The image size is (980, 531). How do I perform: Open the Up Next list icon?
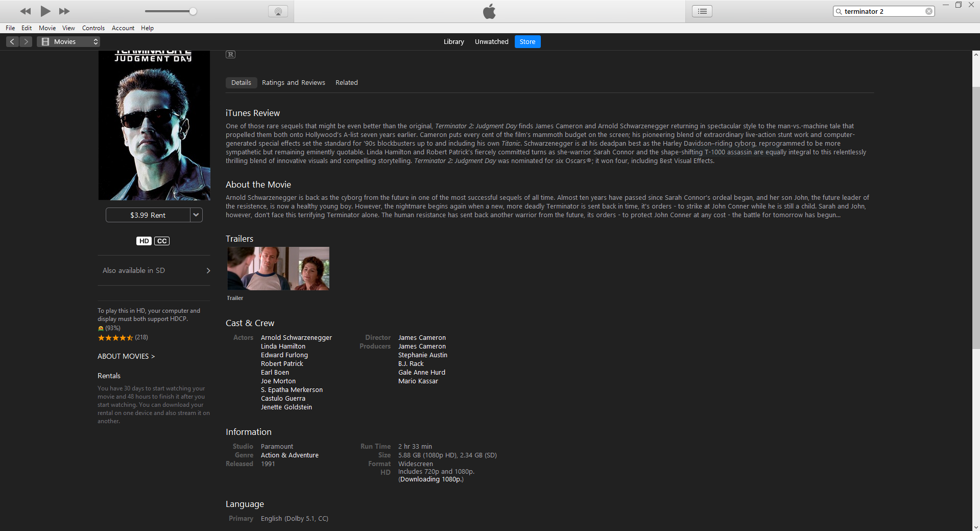pyautogui.click(x=702, y=11)
